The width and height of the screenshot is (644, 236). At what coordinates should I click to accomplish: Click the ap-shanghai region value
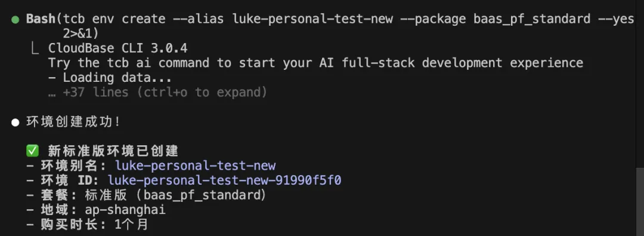tap(125, 210)
